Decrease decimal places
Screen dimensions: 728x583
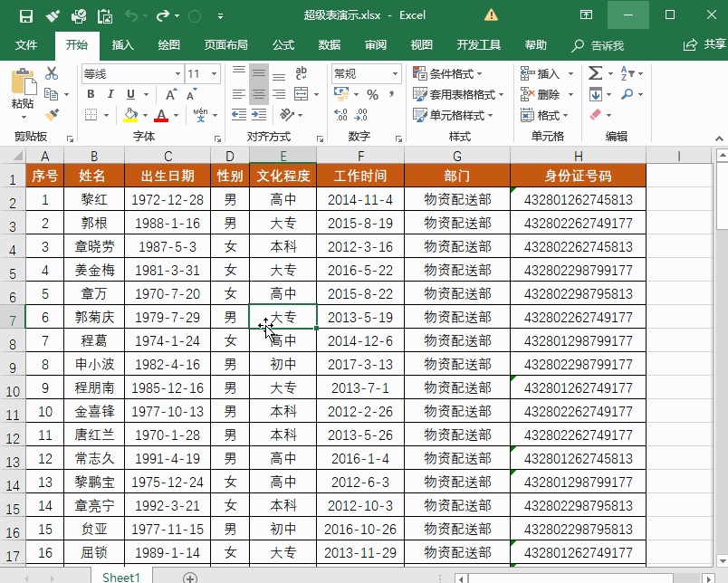point(360,115)
